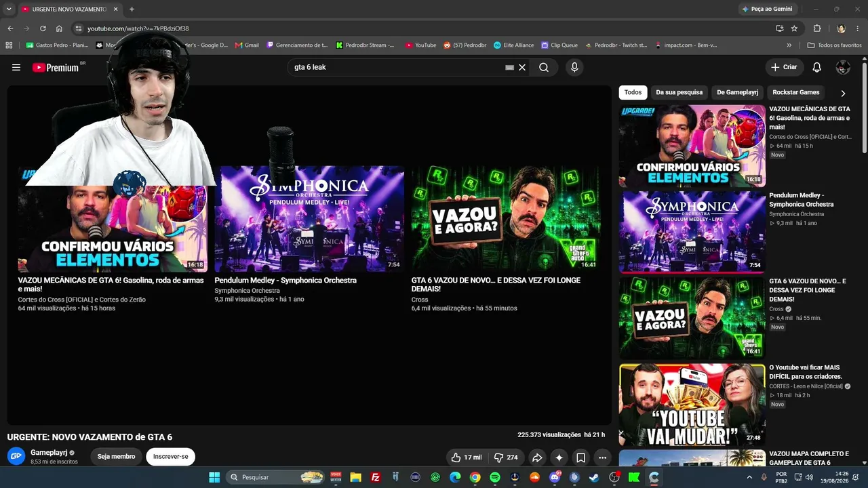868x488 pixels.
Task: Click Peça ao Gemini button
Action: coord(767,9)
